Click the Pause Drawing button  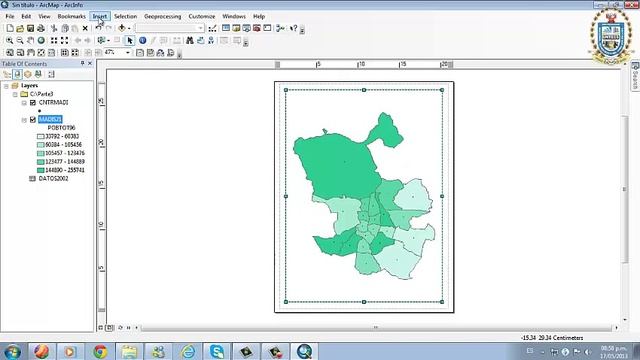point(128,328)
